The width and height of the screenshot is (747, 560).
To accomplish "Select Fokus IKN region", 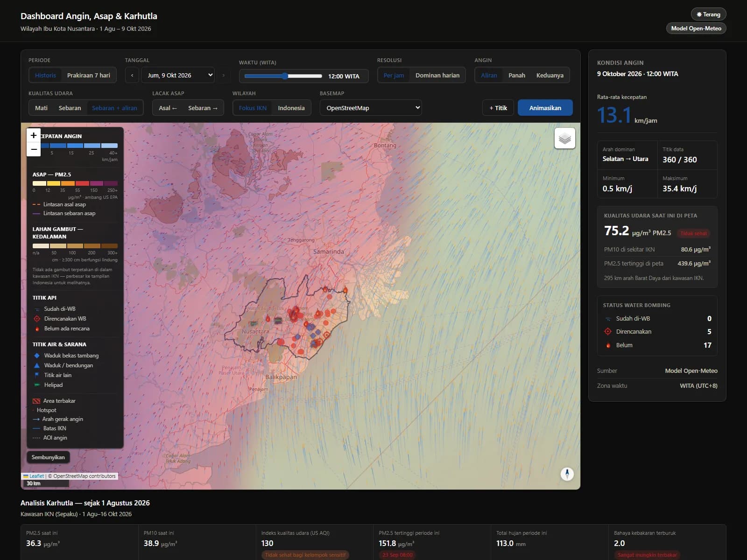I will (253, 108).
